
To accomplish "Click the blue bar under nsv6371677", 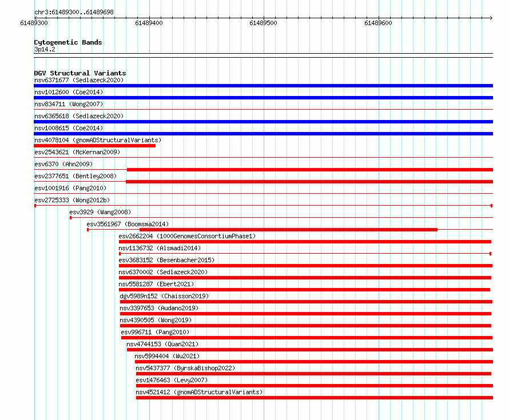I will click(x=263, y=86).
